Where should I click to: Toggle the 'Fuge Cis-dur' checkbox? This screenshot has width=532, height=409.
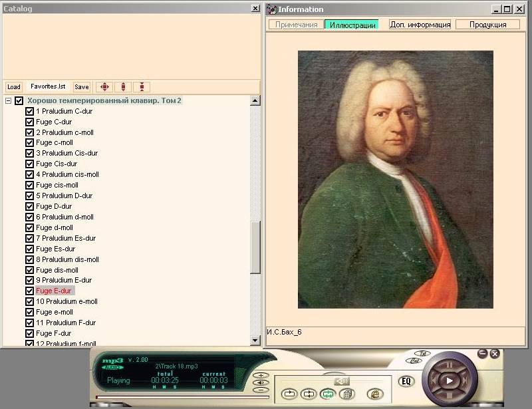[29, 164]
